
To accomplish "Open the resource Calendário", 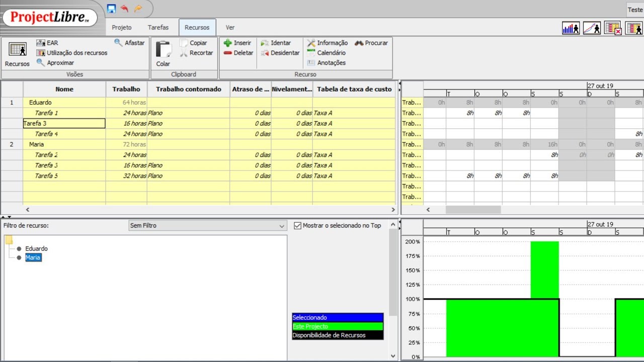I will (x=327, y=53).
